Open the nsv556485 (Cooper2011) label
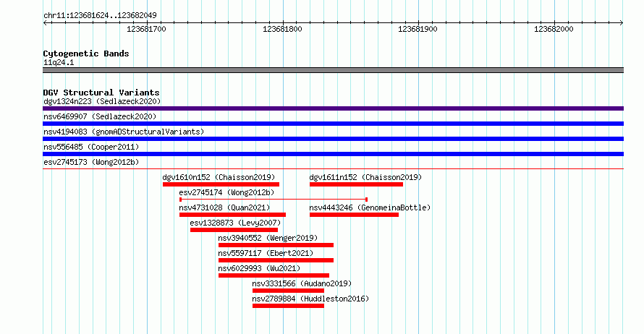This screenshot has width=644, height=334. click(91, 147)
